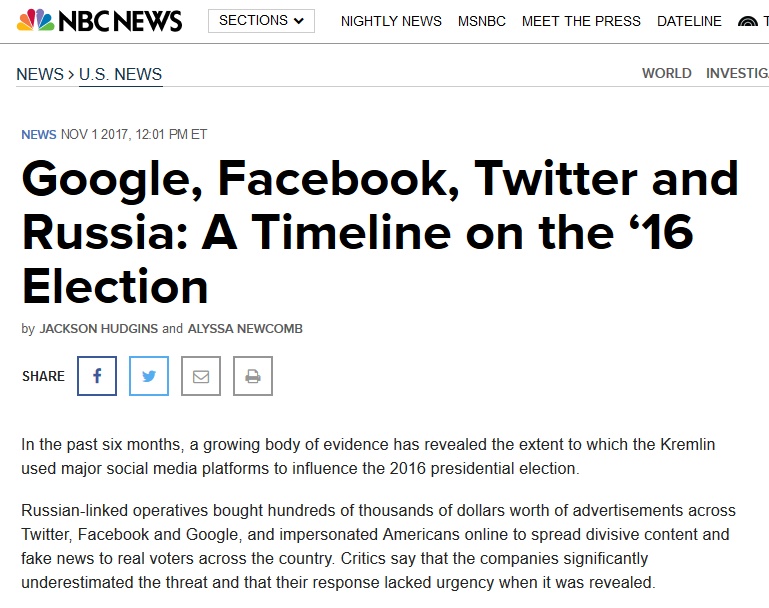Expand the Sections dropdown
Screen dimensions: 769x608
click(261, 21)
